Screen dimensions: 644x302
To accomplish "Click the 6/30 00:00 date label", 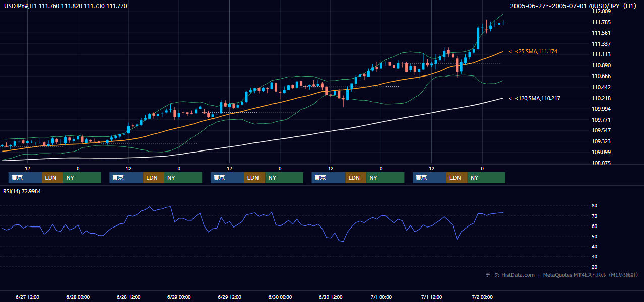I will [x=280, y=297].
